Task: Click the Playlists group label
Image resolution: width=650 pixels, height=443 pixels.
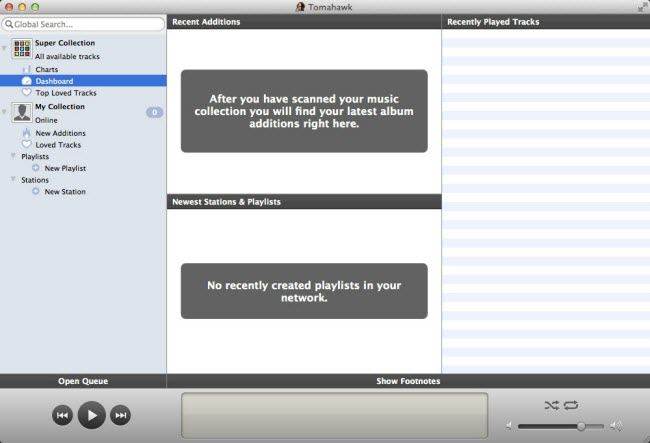Action: tap(35, 156)
